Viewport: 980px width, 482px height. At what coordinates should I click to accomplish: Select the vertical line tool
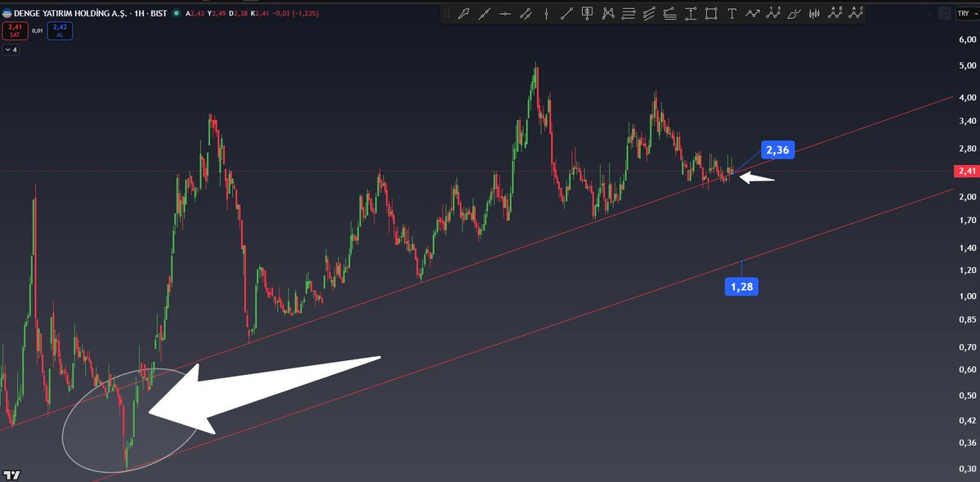(x=546, y=13)
